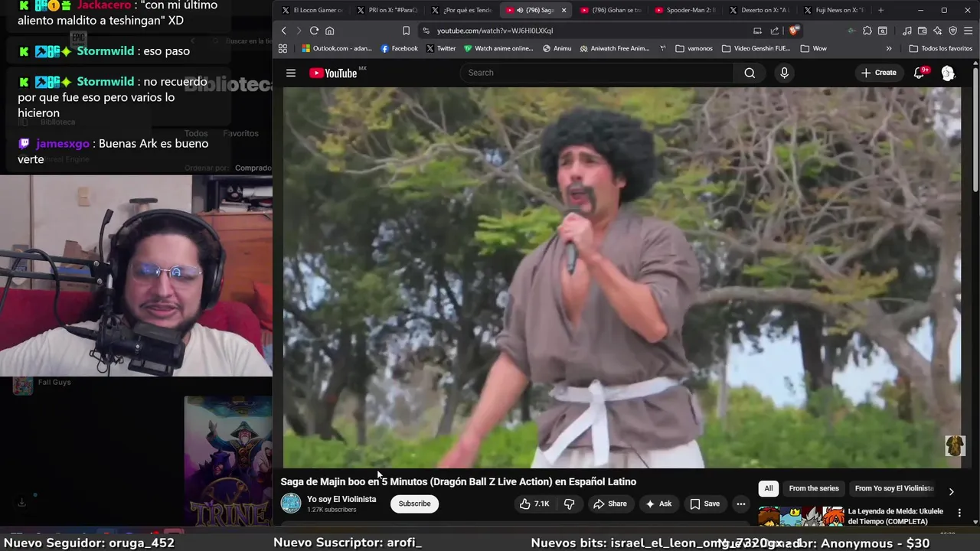This screenshot has width=980, height=551.
Task: Open La Leyenda de Melda Ukulele title
Action: pos(895,517)
